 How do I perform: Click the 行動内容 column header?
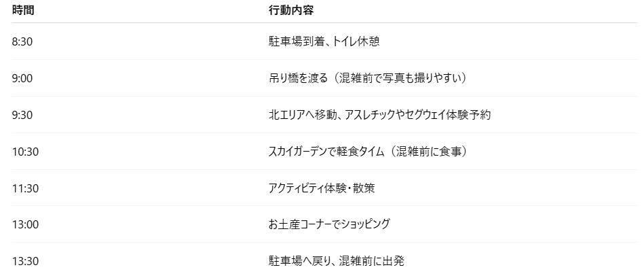291,10
